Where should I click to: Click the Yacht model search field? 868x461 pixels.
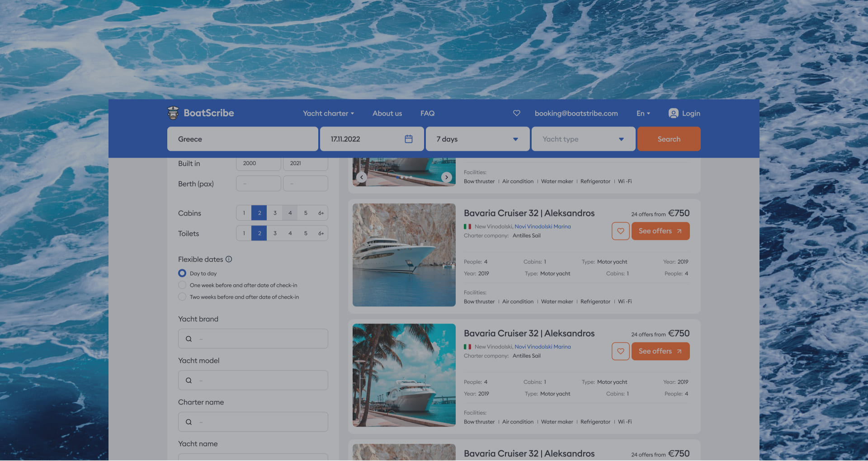coord(253,381)
